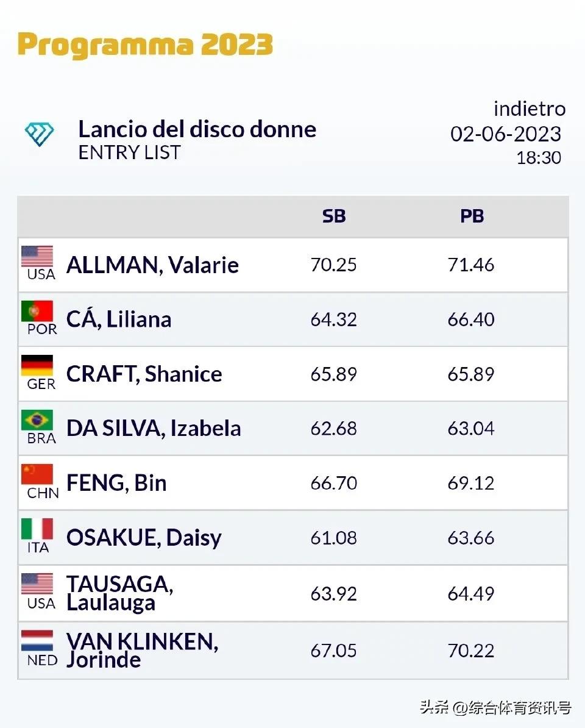Click the China flag beside FENG, Bin
This screenshot has height=728, width=585.
[37, 474]
